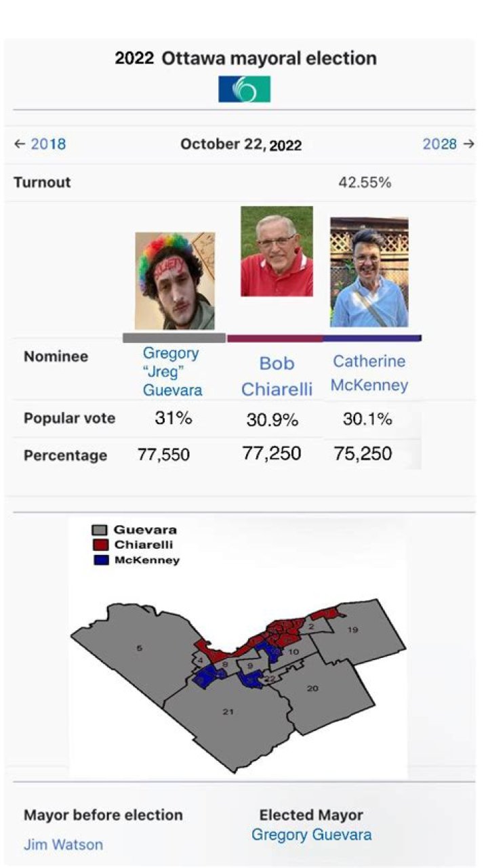Open the elected mayor Gregory Guevara link
The width and height of the screenshot is (488, 868).
pyautogui.click(x=311, y=835)
